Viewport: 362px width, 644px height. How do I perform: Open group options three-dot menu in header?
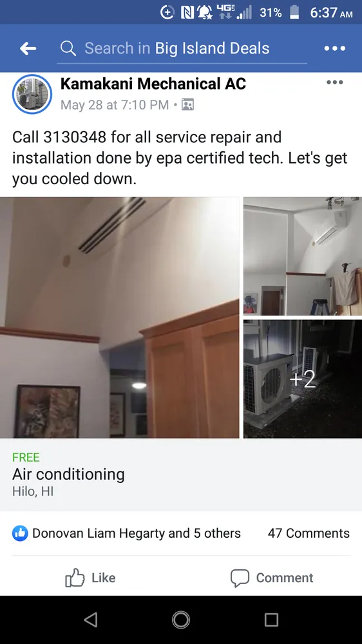point(334,48)
